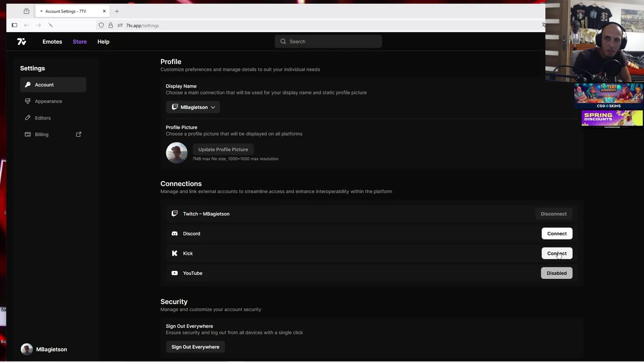Click the Twitch icon in display name selector
Image resolution: width=644 pixels, height=362 pixels.
(x=175, y=107)
